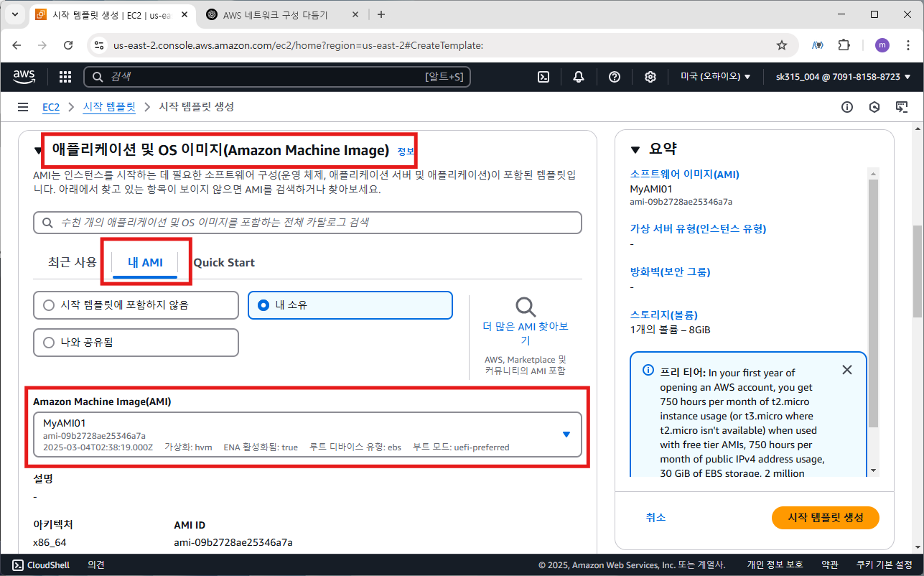This screenshot has width=924, height=576.
Task: Open the tutorial screen icon in breadcrumb bar
Action: pyautogui.click(x=902, y=107)
